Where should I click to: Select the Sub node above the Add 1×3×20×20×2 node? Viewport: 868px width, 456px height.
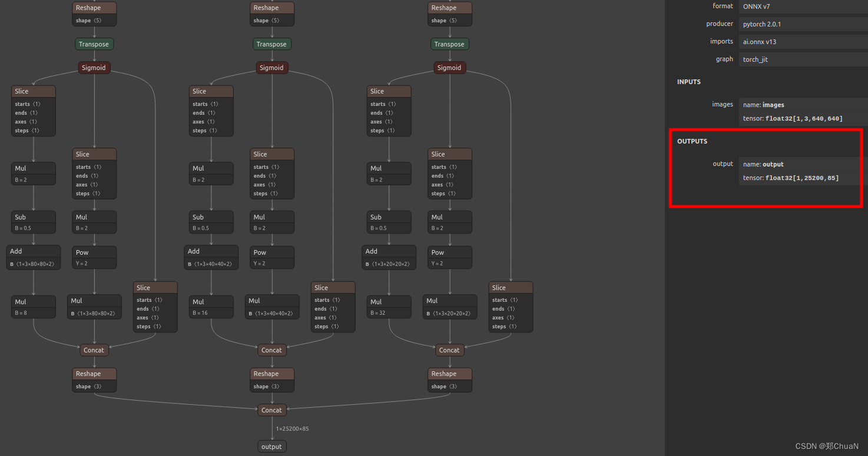click(x=389, y=222)
